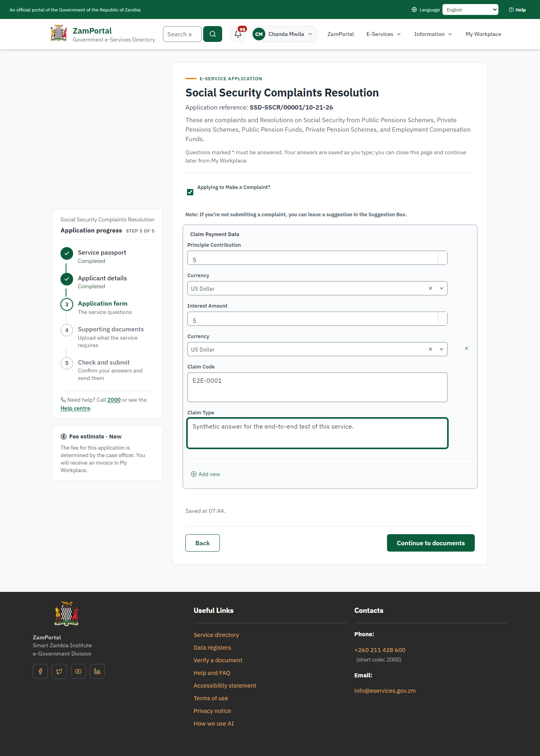This screenshot has width=540, height=756.
Task: Open the Twitter social icon in the footer
Action: click(x=59, y=671)
